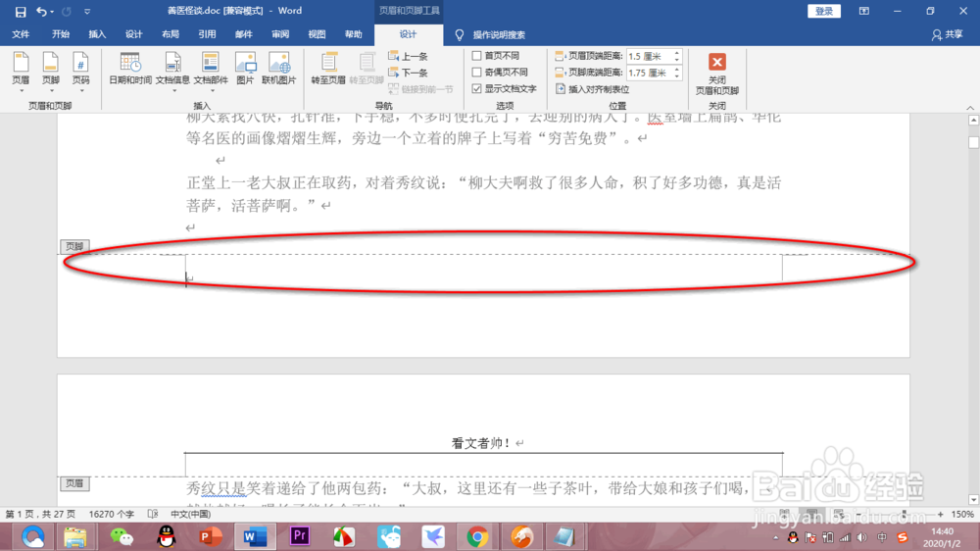Increase 页眉顶端距离 spinner value
Viewport: 980px width, 551px height.
677,53
